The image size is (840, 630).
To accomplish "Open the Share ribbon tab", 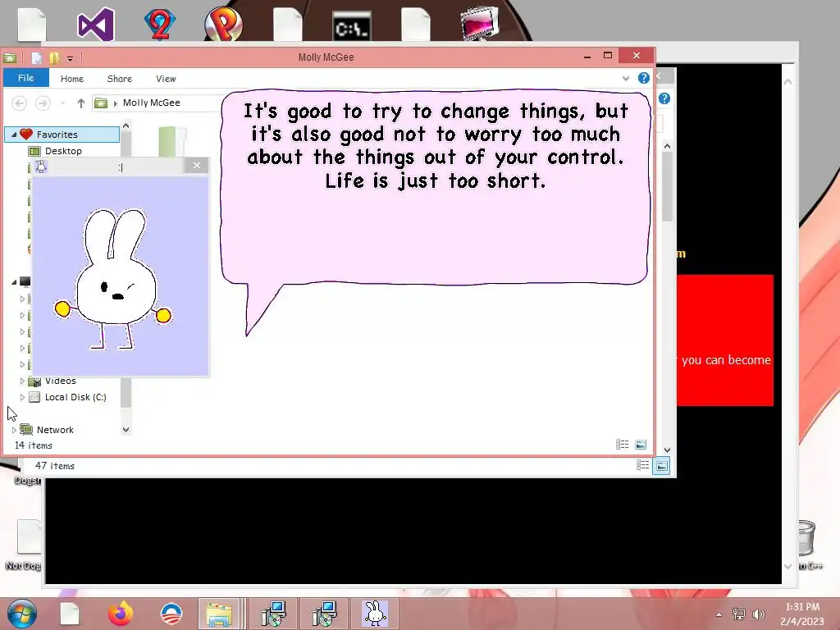I will coord(120,79).
